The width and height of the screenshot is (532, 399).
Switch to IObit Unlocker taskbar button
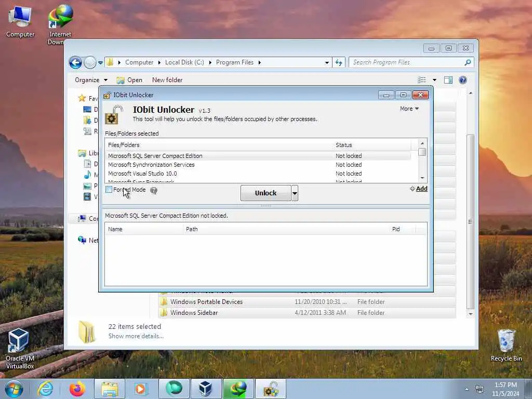tap(270, 389)
